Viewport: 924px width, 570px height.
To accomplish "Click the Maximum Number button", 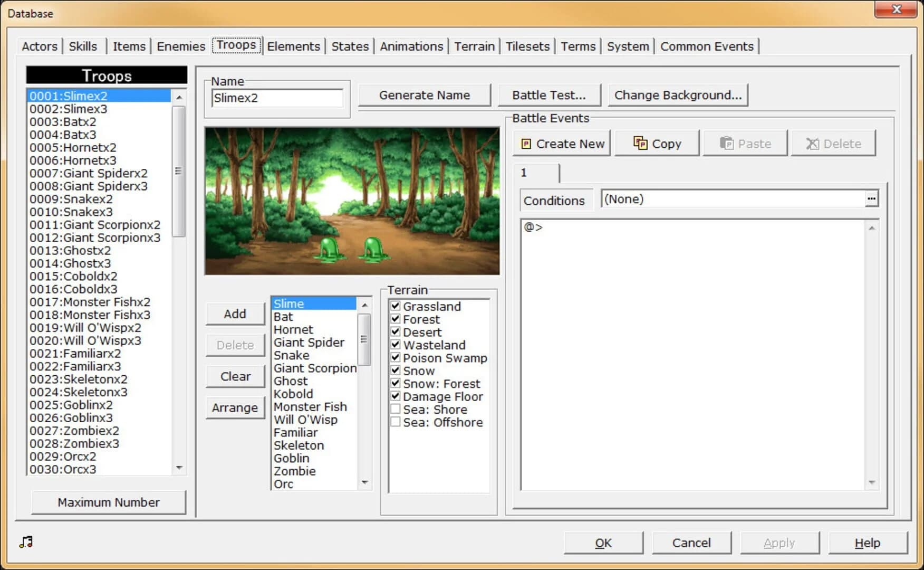I will pos(108,502).
